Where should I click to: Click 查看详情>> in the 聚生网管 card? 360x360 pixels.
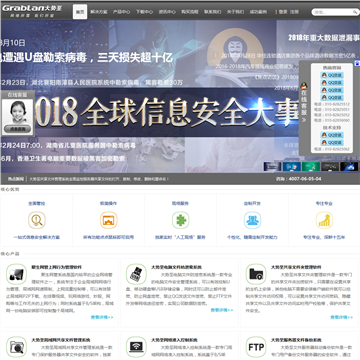[102, 317]
